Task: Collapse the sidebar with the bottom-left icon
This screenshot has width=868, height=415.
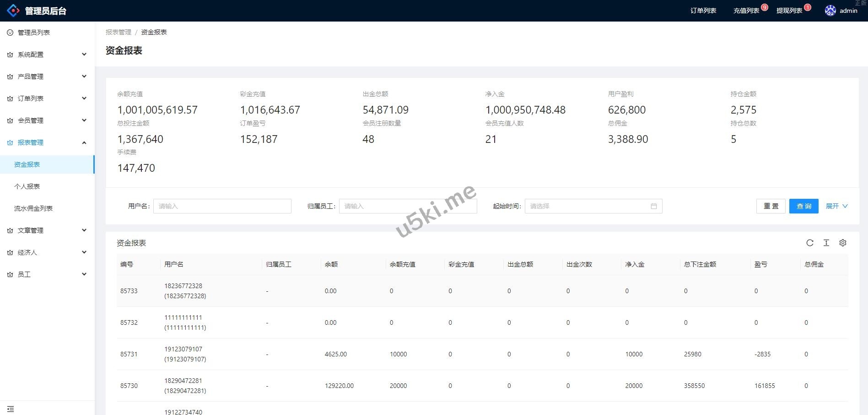Action: 11,409
